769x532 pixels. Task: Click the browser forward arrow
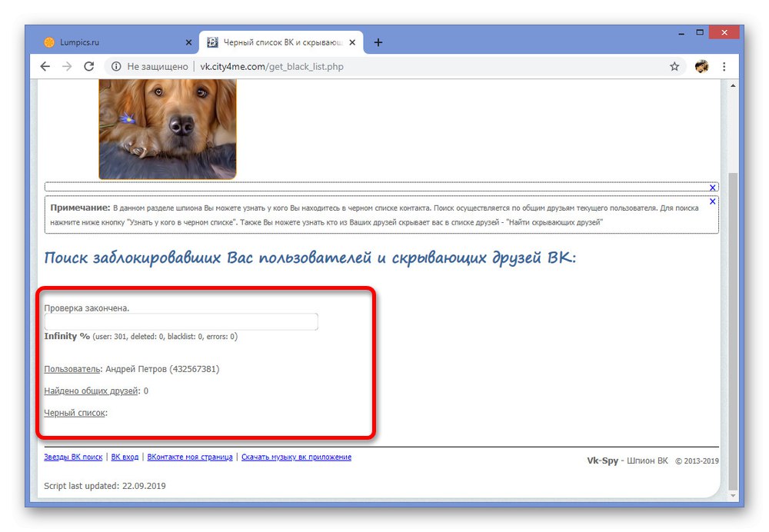pos(67,66)
